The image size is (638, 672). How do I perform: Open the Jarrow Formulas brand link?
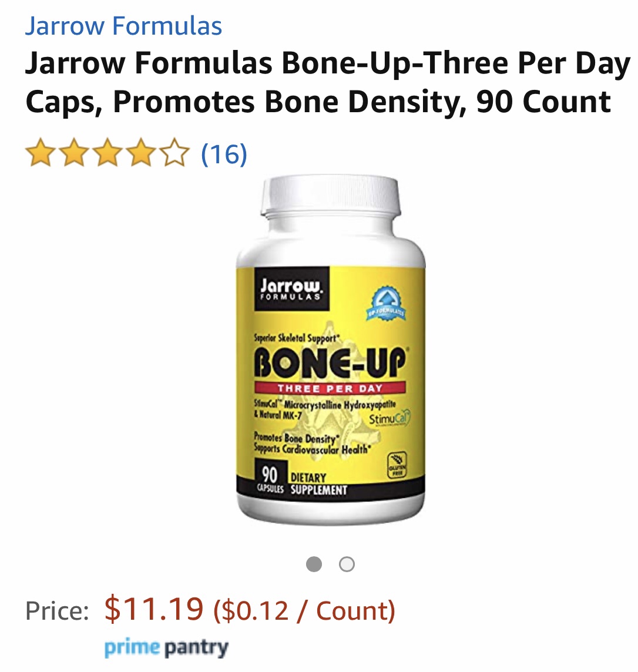[x=123, y=26]
